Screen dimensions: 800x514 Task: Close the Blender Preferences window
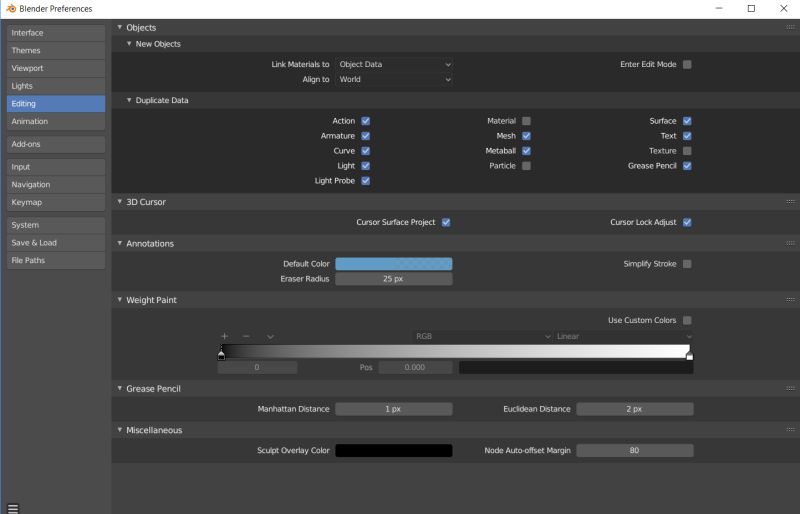tap(784, 9)
